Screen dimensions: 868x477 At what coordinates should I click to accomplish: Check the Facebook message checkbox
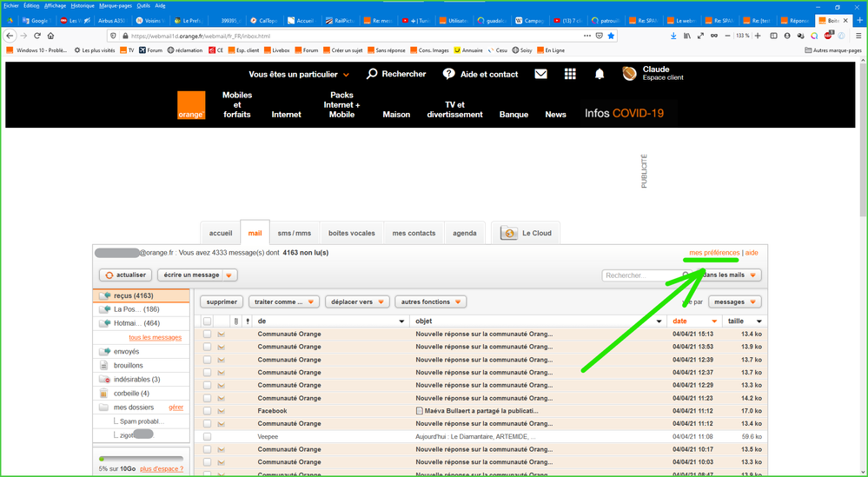coord(207,411)
